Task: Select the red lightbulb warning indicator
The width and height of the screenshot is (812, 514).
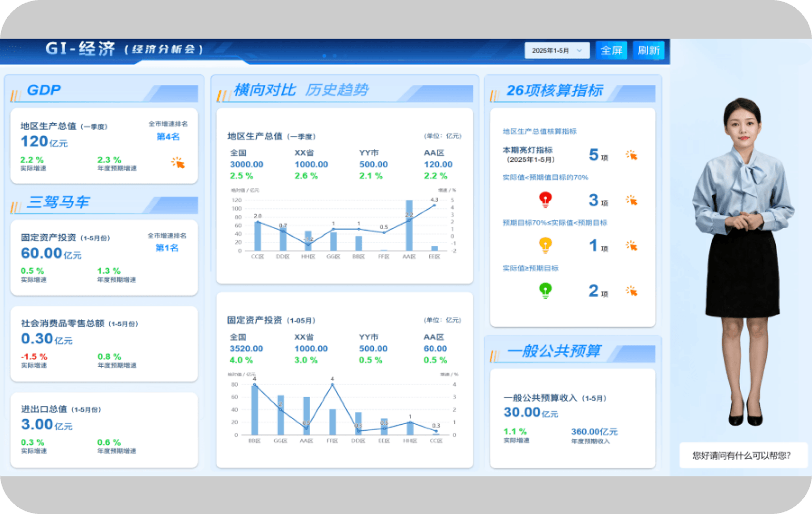Action: [x=545, y=200]
